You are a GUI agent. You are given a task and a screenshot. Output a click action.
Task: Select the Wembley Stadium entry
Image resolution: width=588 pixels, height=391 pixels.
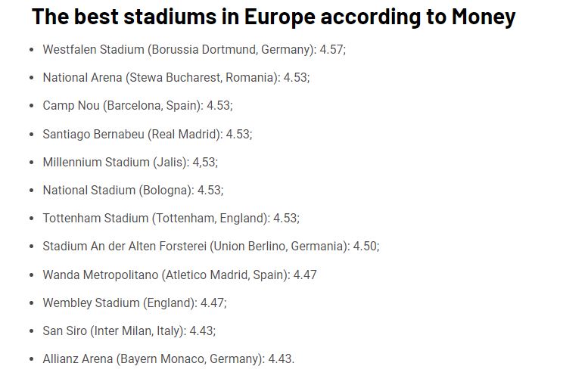coord(134,303)
